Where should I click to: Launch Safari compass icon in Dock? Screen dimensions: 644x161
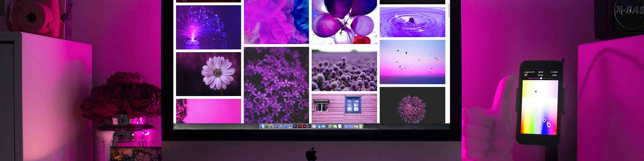pos(286,126)
